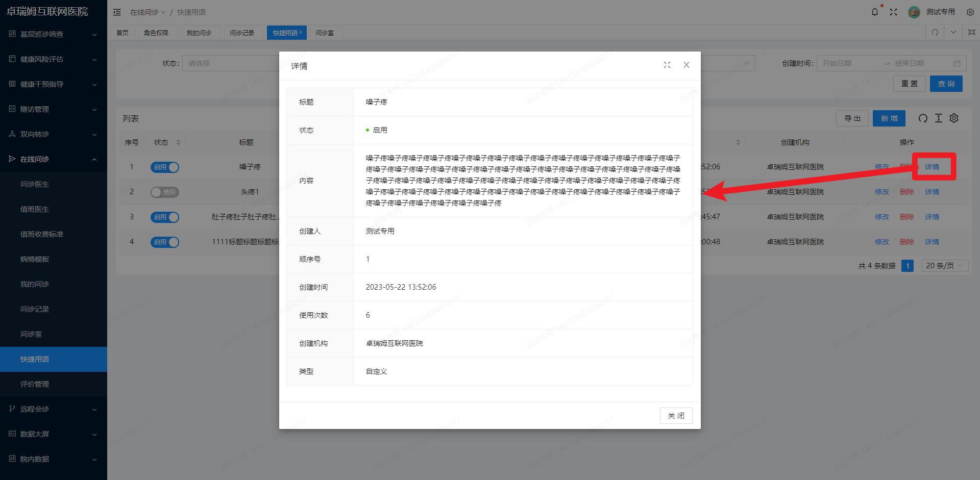This screenshot has width=980, height=480.
Task: Adjust table row density via the line-height icon
Action: point(938,118)
